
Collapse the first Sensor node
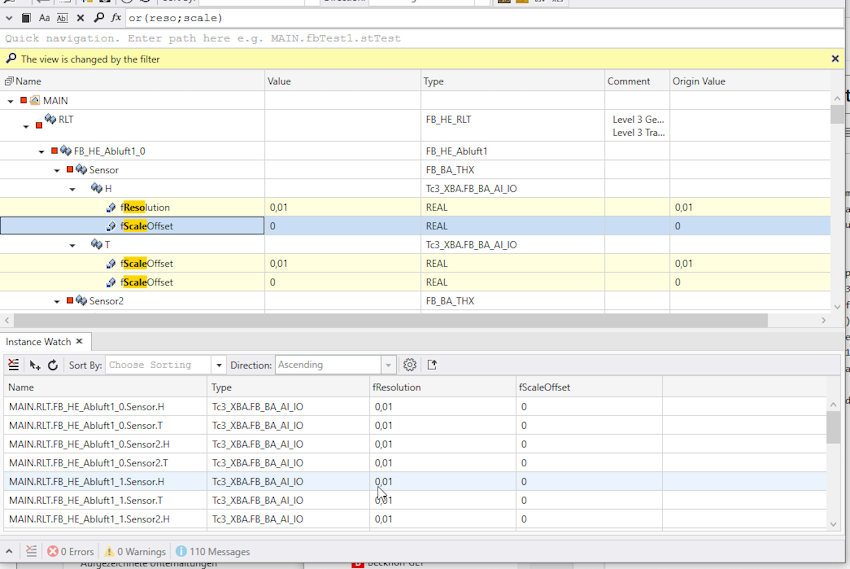(57, 170)
